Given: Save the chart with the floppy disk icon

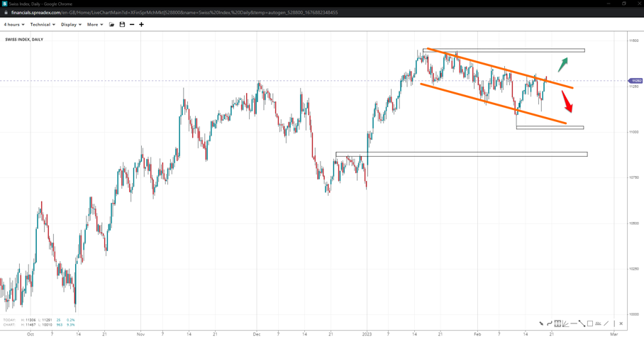Looking at the screenshot, I should point(122,25).
